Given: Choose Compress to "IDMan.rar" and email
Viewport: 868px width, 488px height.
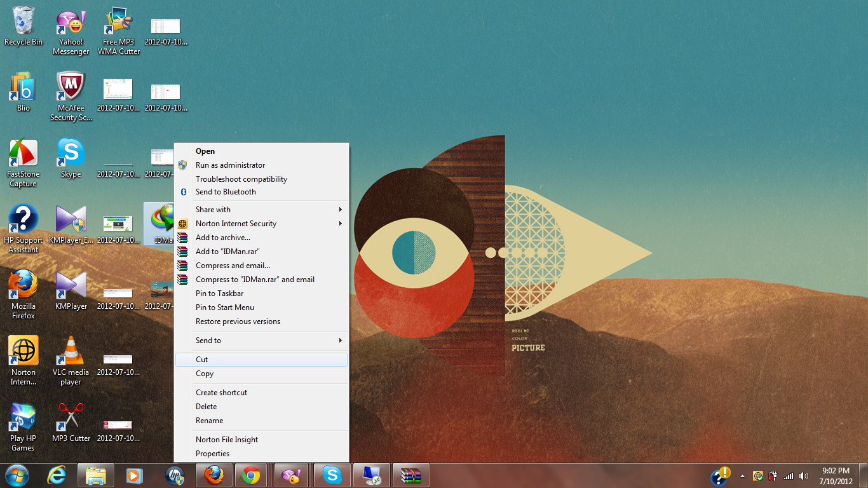Looking at the screenshot, I should (x=262, y=280).
